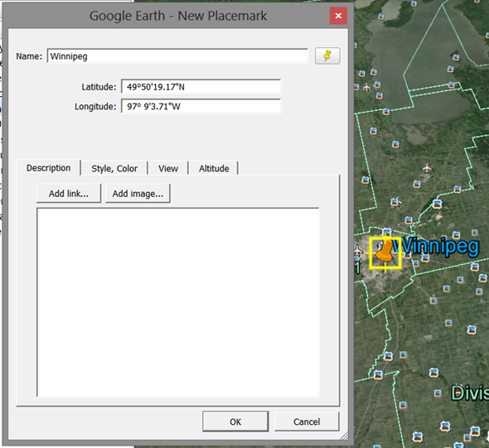Click the orange pushpin placemark on the map
The image size is (489, 448).
tap(385, 253)
